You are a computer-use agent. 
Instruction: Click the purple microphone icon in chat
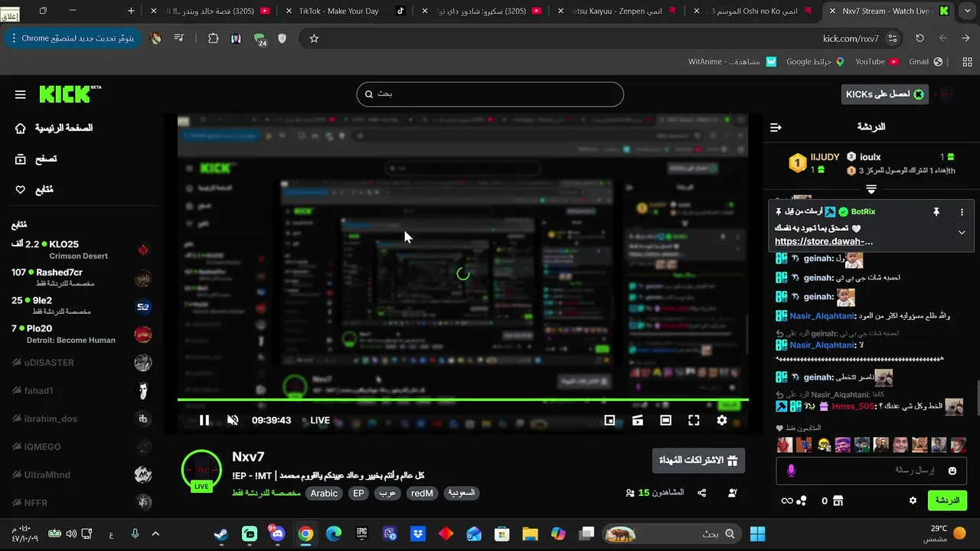point(792,471)
